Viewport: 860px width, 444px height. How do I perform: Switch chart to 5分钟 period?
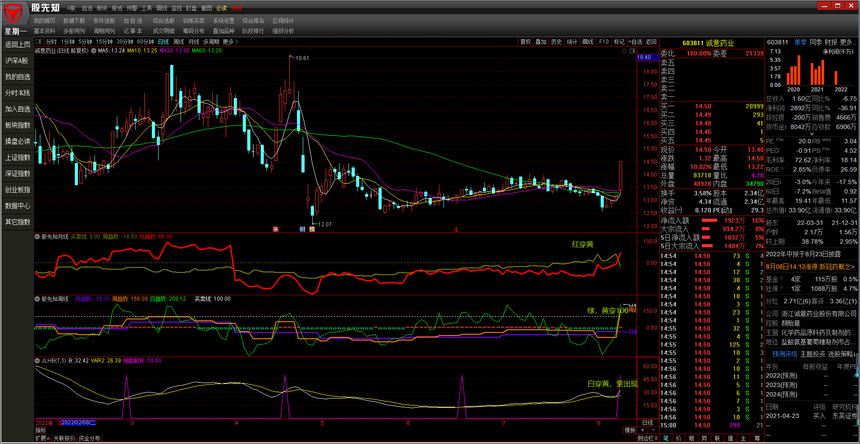point(85,42)
